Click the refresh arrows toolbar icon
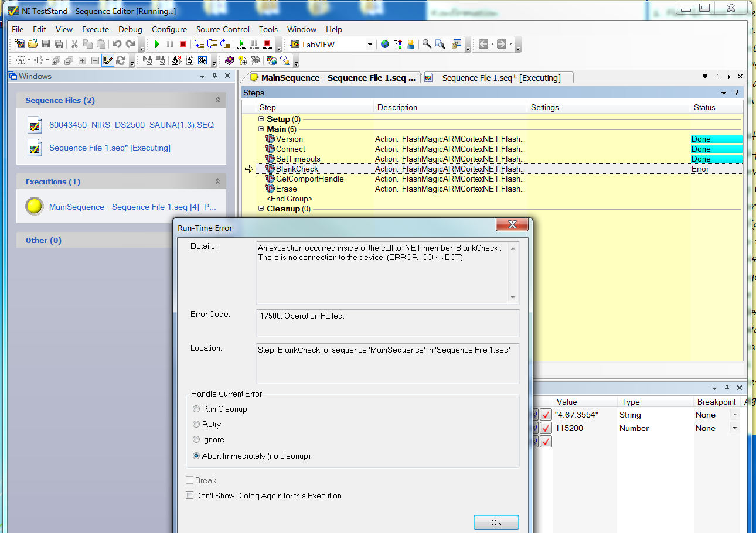Image resolution: width=756 pixels, height=533 pixels. 121,60
